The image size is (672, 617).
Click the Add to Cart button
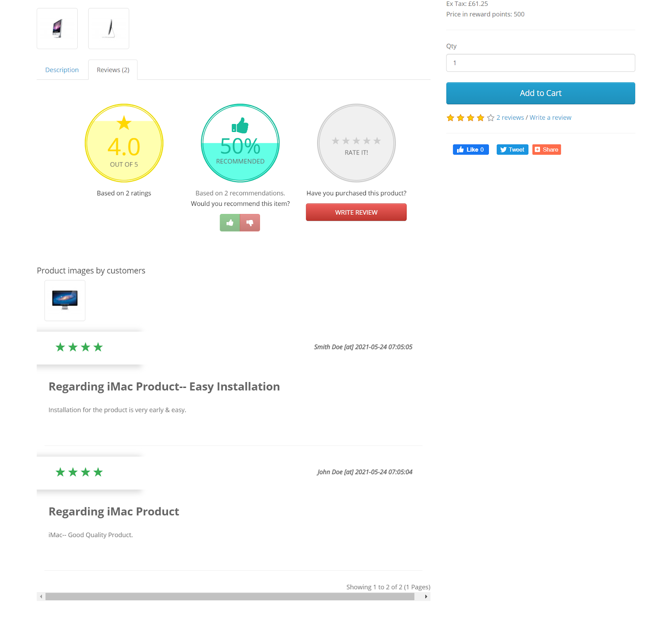[x=540, y=93]
